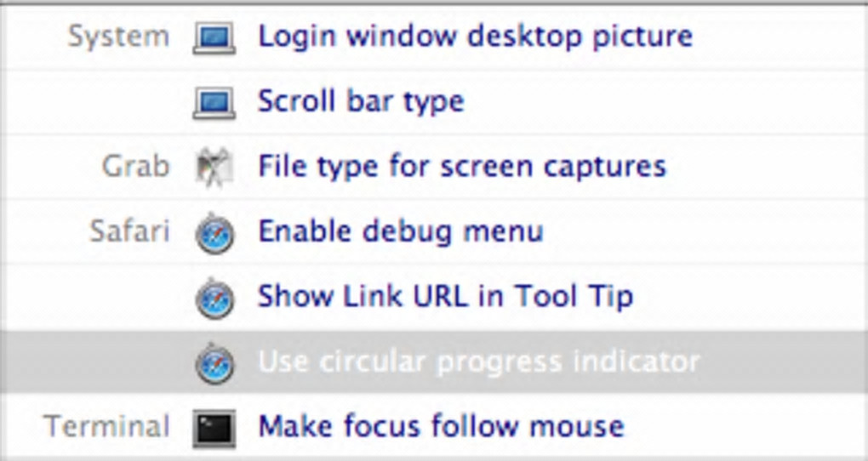Screen dimensions: 868x461
Task: Click the laptop icon beside Login window desktop picture
Action: pyautogui.click(x=214, y=38)
